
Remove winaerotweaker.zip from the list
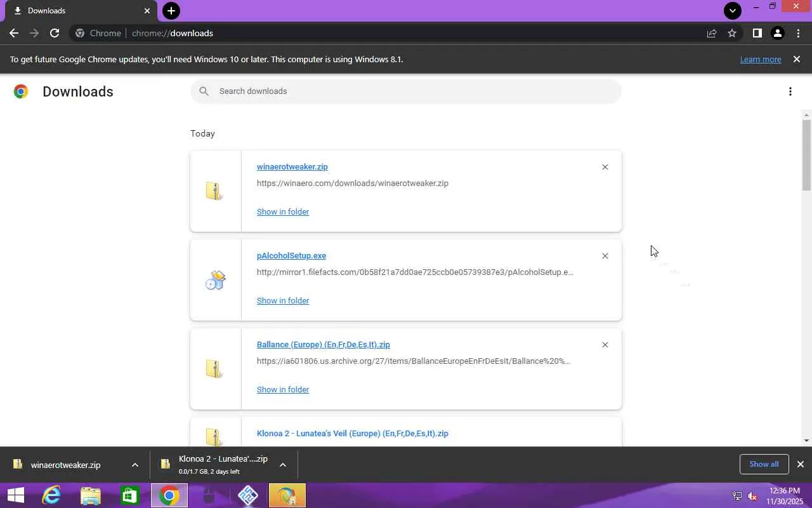[605, 167]
